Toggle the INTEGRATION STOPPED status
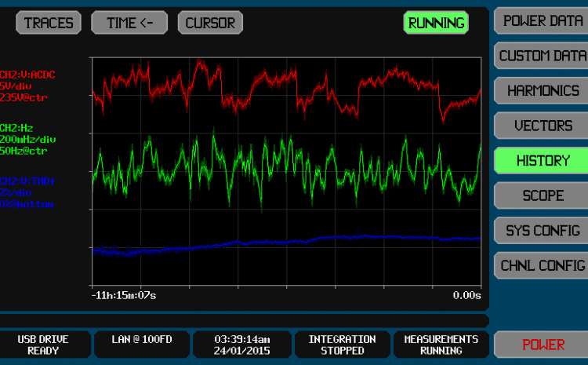 click(342, 345)
